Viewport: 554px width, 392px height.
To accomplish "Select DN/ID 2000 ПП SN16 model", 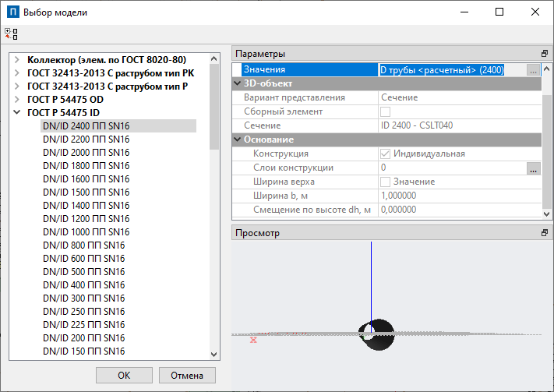I will 86,153.
